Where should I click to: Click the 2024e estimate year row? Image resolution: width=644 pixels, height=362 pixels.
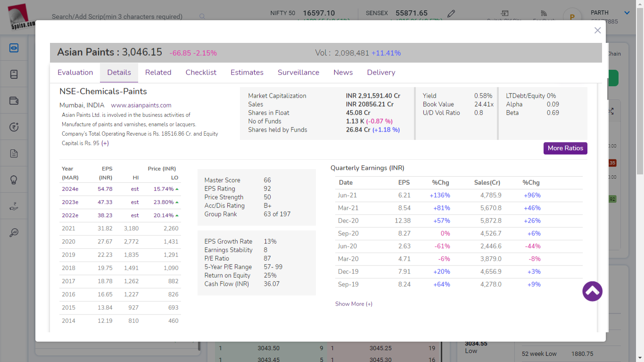click(120, 189)
